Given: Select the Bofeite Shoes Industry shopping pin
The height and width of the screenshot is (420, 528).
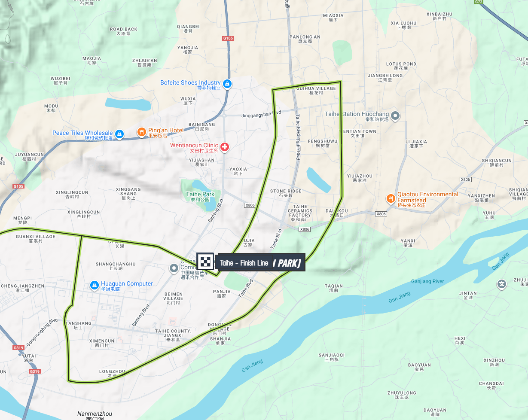Looking at the screenshot, I should click(227, 84).
